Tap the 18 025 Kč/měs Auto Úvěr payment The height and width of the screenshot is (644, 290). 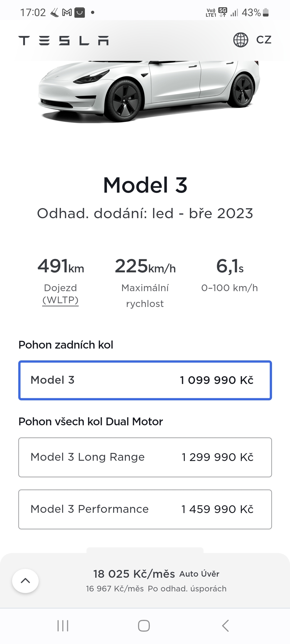156,574
